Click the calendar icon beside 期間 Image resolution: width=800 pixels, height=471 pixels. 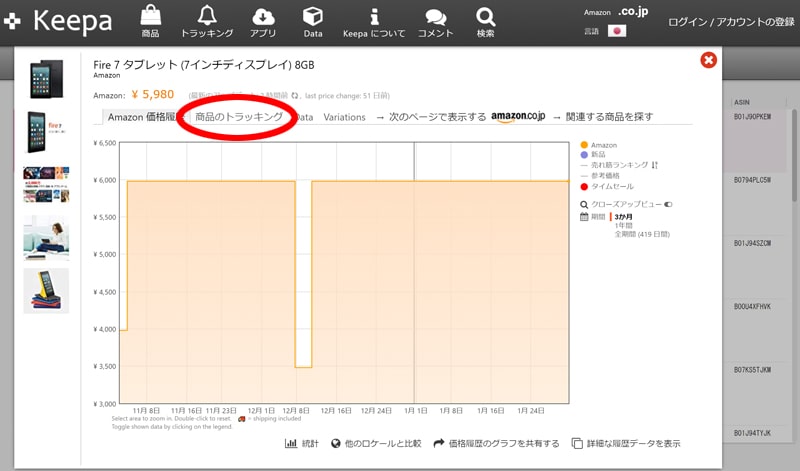click(584, 216)
